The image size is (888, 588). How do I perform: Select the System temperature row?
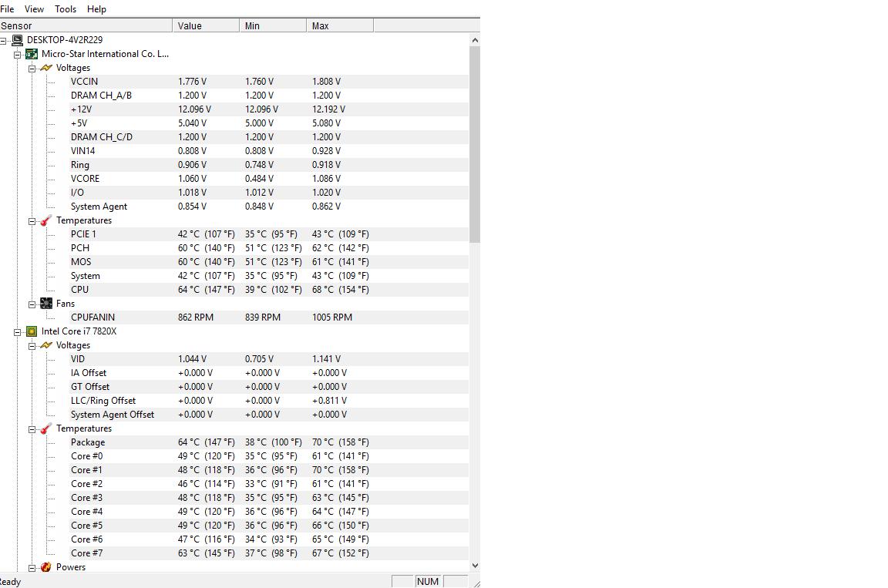point(269,276)
